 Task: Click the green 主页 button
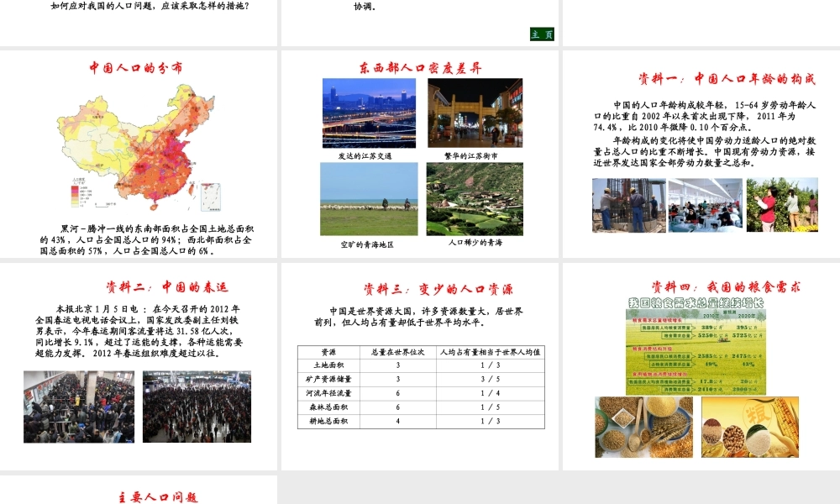point(542,34)
